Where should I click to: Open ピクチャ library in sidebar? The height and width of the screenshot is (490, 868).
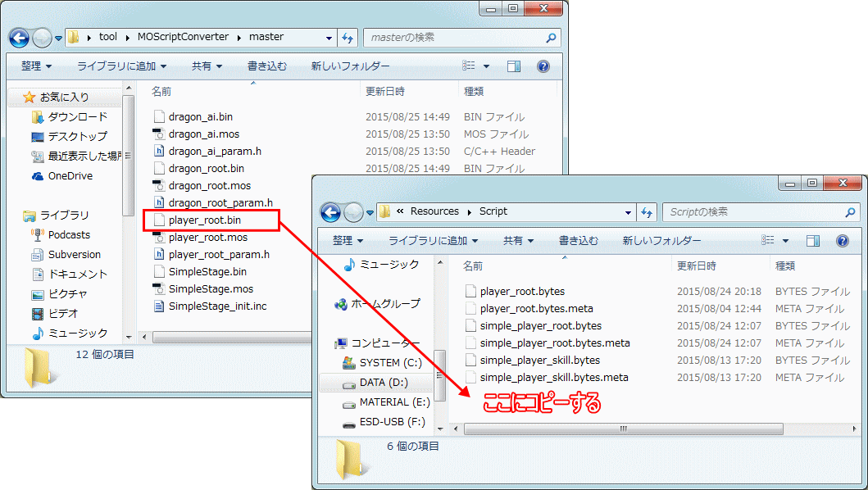click(60, 294)
